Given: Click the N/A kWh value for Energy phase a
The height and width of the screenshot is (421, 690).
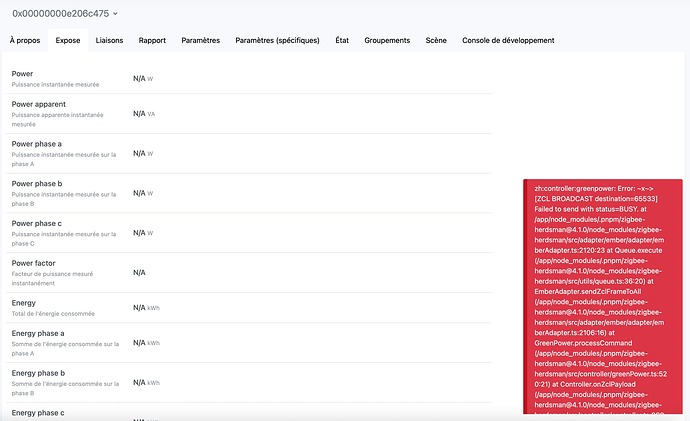Looking at the screenshot, I should tap(146, 343).
